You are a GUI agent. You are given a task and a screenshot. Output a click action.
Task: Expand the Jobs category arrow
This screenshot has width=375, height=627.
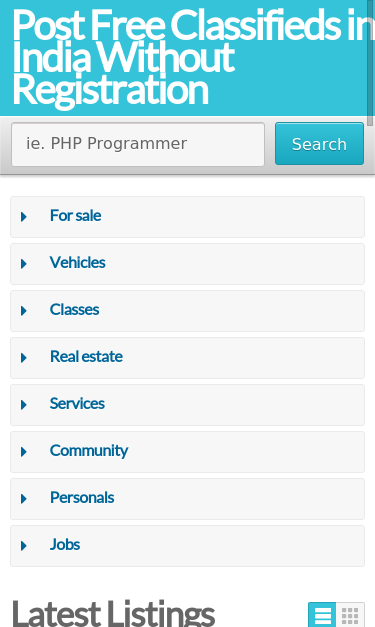[24, 545]
